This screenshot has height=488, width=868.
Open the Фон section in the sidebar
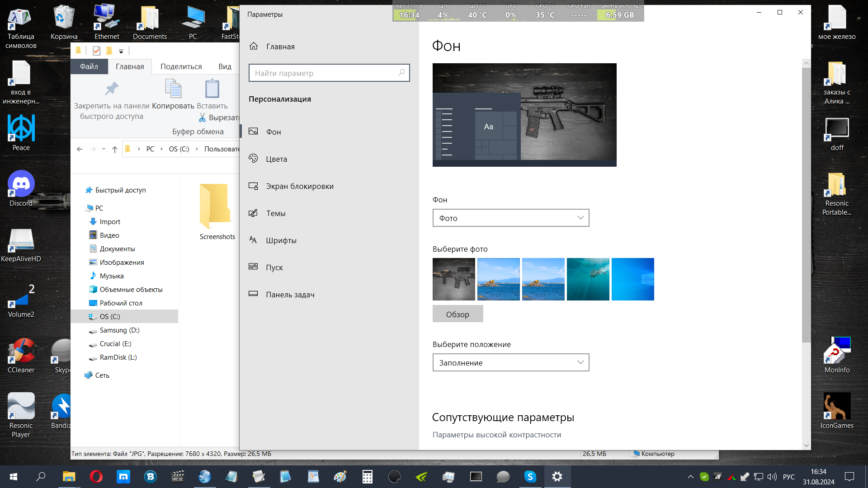click(273, 132)
